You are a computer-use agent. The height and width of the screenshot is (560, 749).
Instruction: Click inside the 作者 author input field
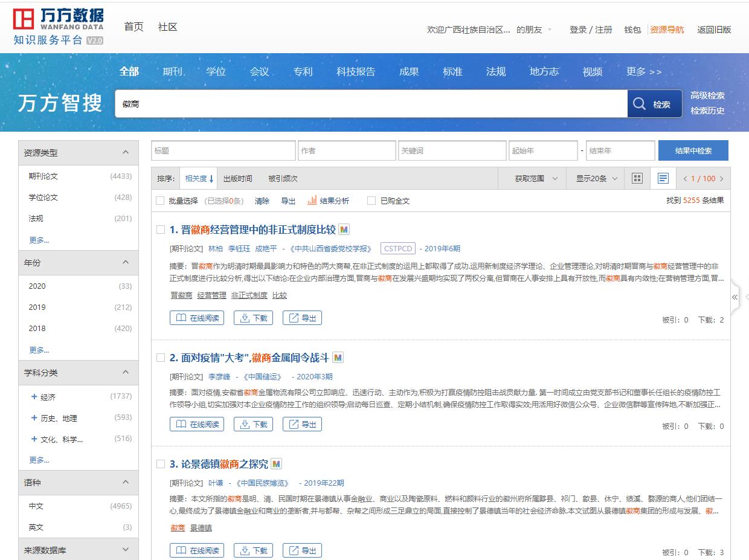tap(347, 150)
